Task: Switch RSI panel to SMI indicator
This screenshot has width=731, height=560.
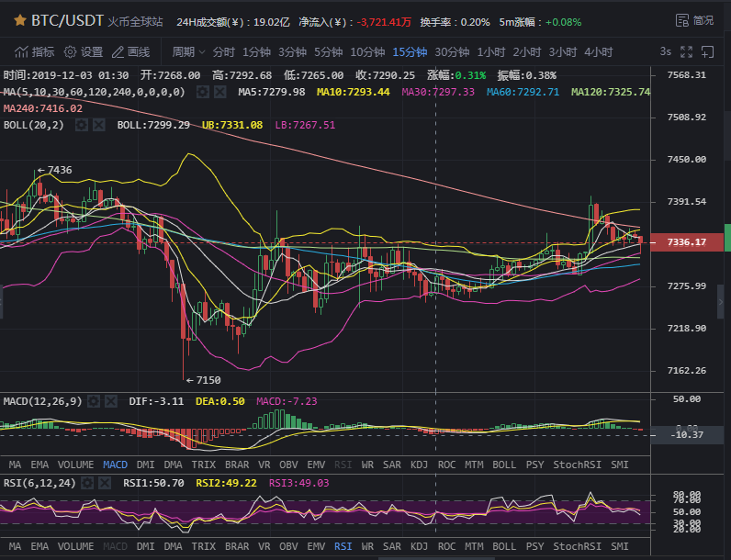Action: tap(620, 546)
